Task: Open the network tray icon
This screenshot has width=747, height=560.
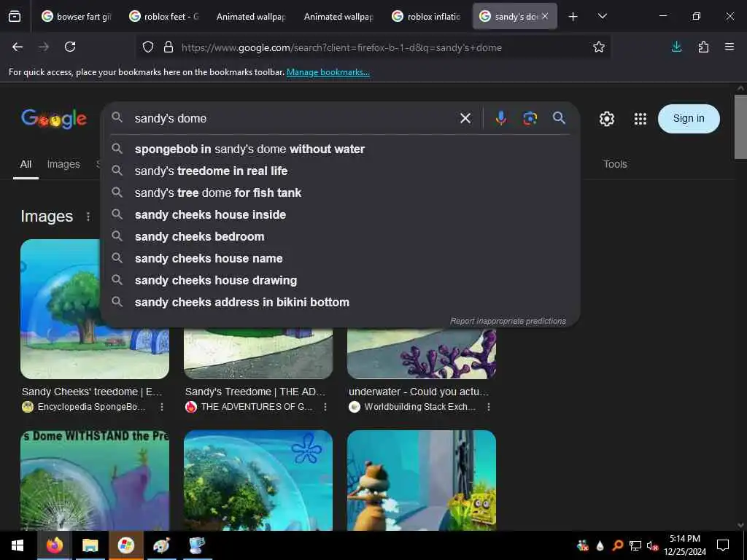Action: click(635, 545)
